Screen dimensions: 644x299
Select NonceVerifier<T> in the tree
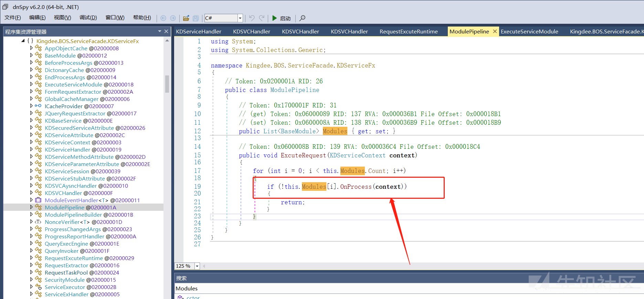(83, 222)
